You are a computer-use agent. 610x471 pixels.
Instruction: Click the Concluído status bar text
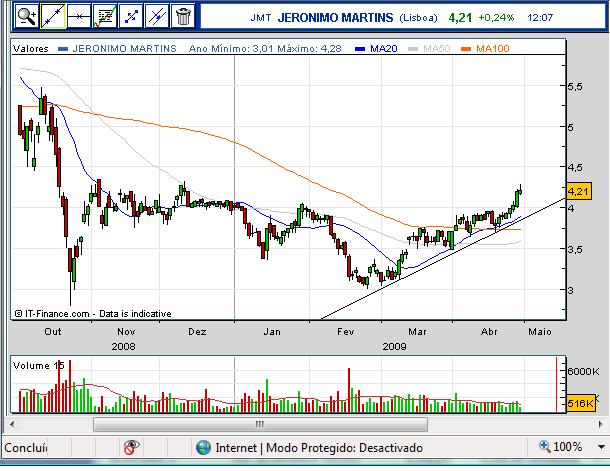click(26, 448)
